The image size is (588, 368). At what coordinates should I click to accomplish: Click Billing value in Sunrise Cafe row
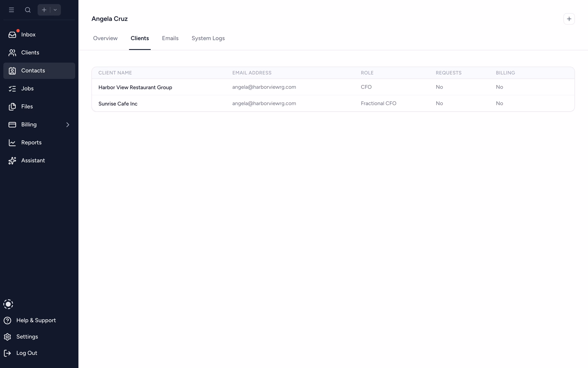(499, 103)
